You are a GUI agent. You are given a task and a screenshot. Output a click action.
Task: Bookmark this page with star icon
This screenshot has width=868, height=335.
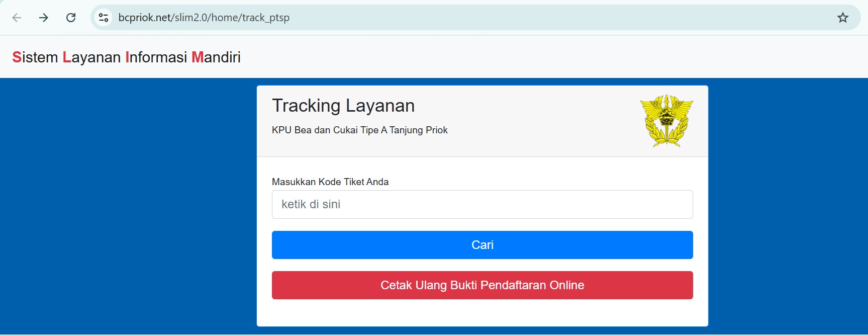(843, 18)
